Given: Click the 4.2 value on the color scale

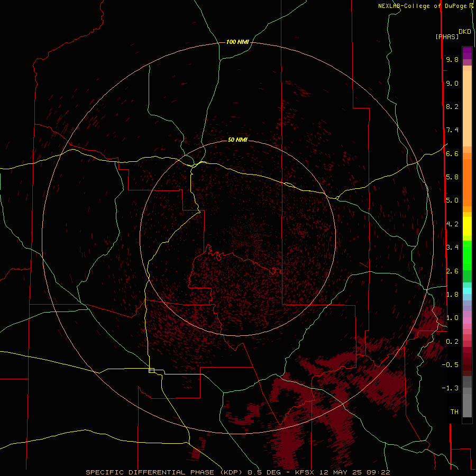Looking at the screenshot, I should click(x=452, y=224).
